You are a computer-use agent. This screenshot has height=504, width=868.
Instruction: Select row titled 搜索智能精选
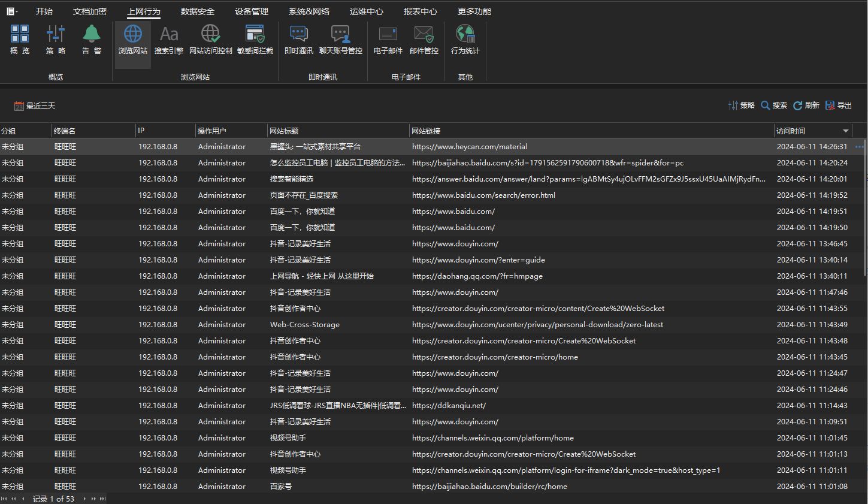point(431,179)
